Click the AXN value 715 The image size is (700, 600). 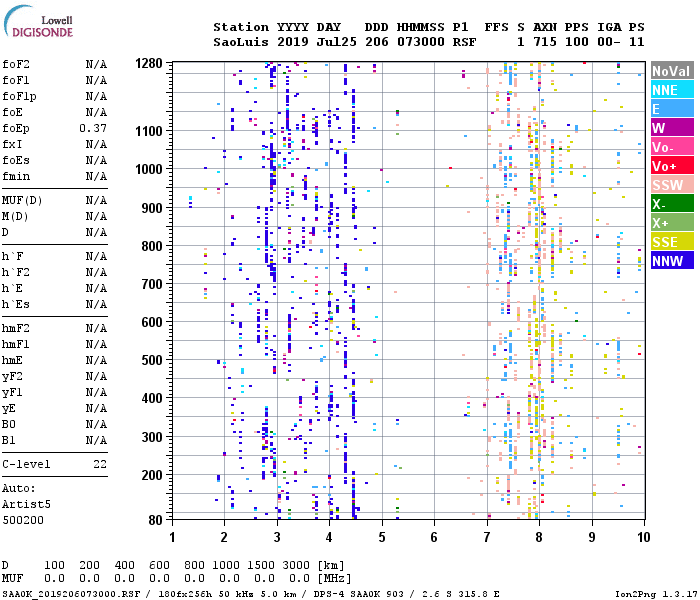point(545,42)
